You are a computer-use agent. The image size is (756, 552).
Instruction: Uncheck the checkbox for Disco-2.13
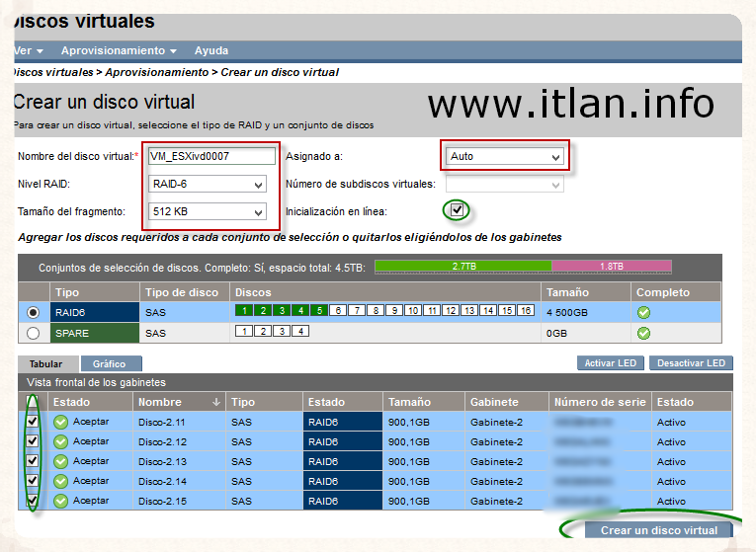coord(32,461)
